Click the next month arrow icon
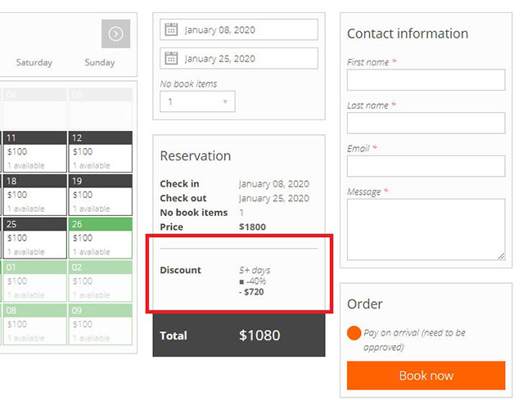Screen dimensions: 532x400 (x=115, y=34)
